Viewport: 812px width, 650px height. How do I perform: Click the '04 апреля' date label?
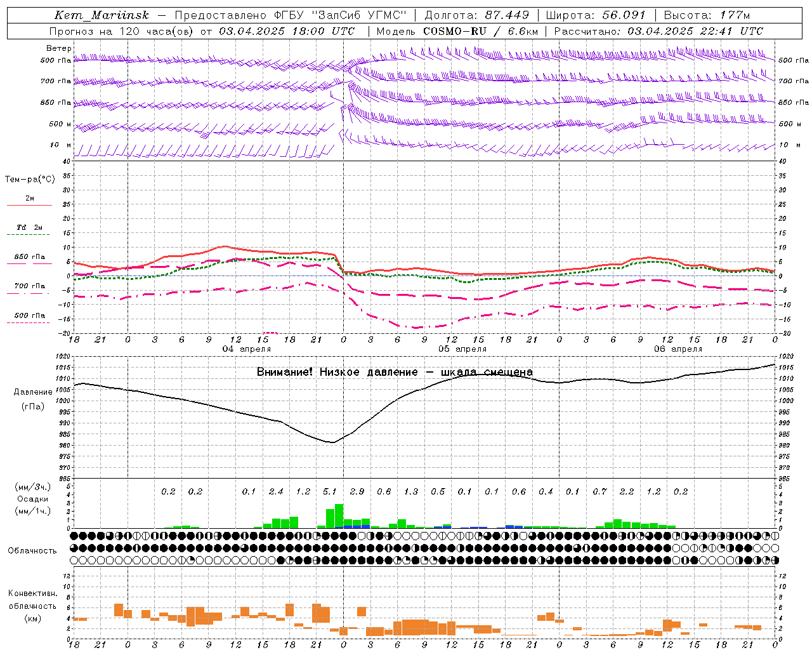246,349
